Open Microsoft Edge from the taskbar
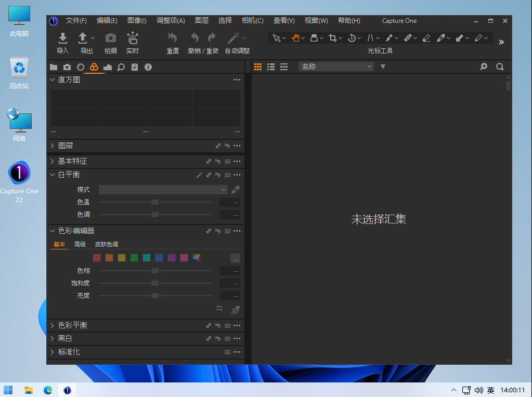532x397 pixels. 48,390
